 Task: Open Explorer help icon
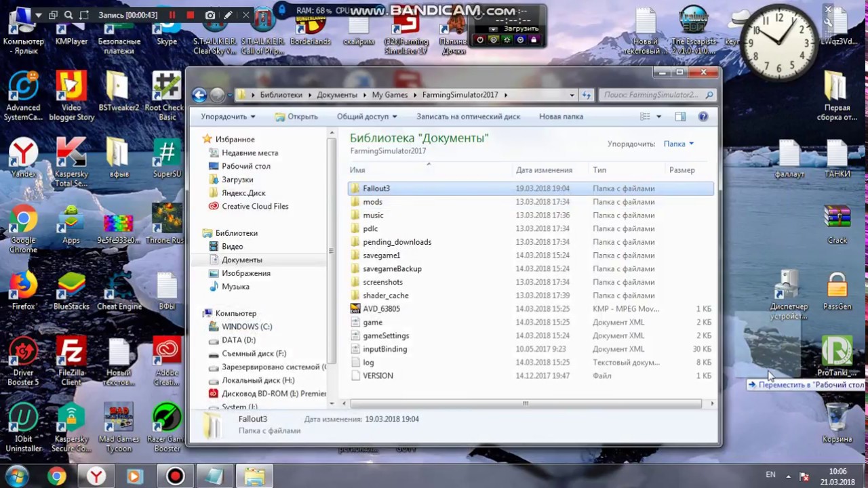(703, 117)
